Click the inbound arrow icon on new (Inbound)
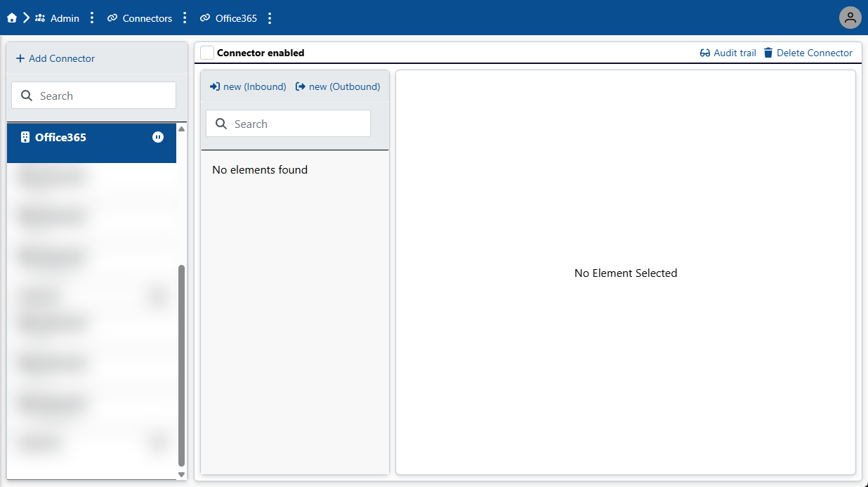The width and height of the screenshot is (868, 487). (x=216, y=86)
